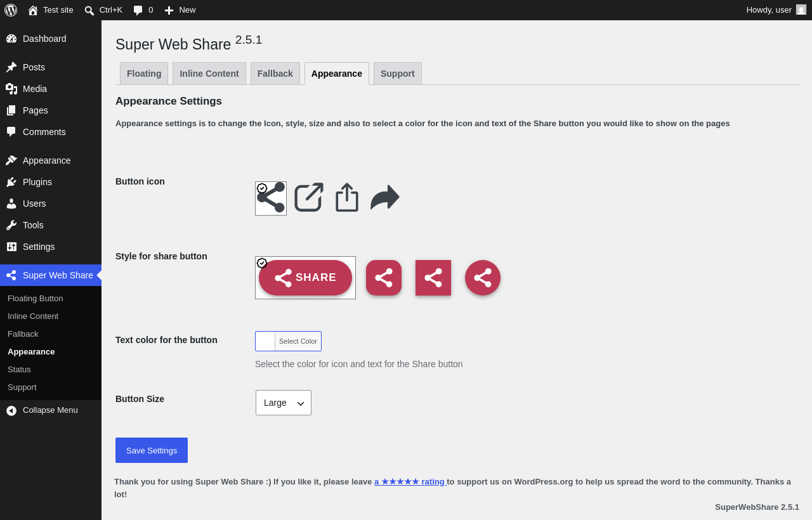Viewport: 812px width, 520px height.
Task: Click the user avatar icon
Action: [x=801, y=10]
